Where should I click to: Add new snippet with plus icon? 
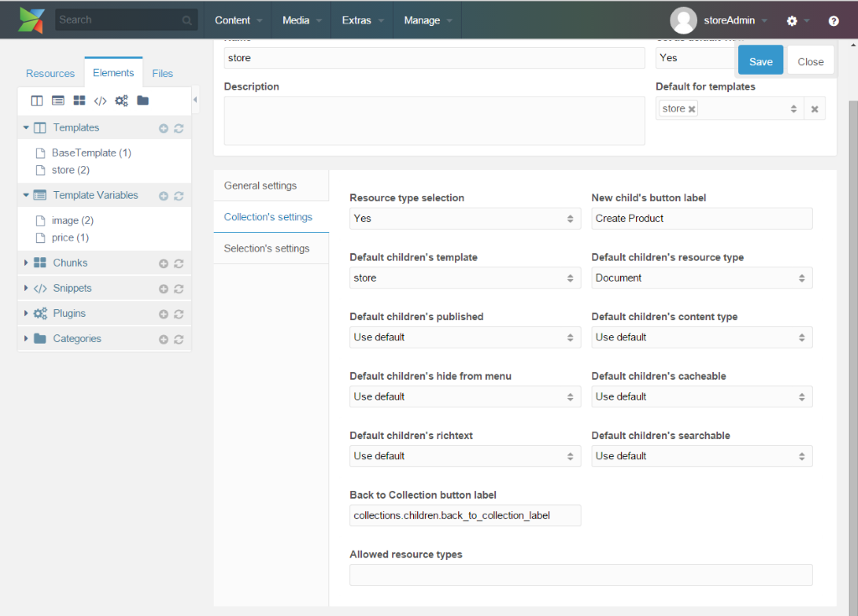point(163,289)
